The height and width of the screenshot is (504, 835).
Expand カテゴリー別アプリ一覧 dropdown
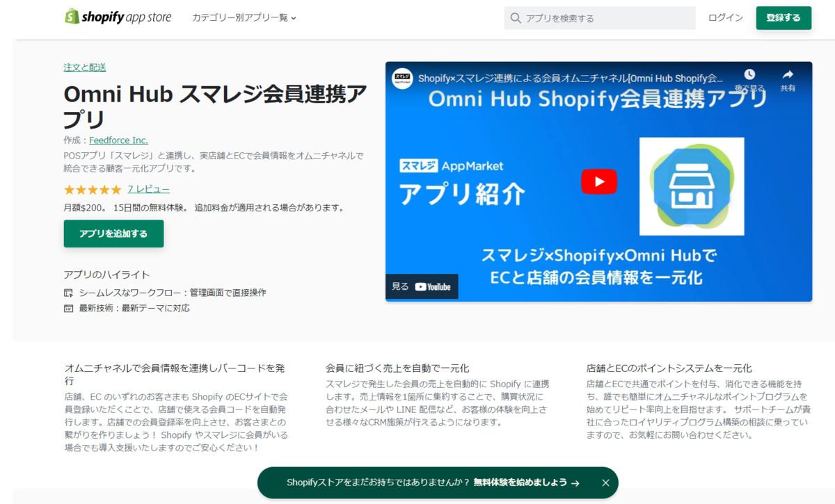(244, 18)
